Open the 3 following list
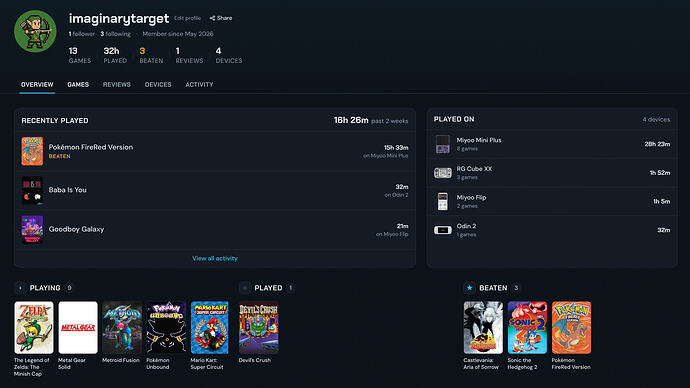The image size is (690, 388). pyautogui.click(x=115, y=34)
